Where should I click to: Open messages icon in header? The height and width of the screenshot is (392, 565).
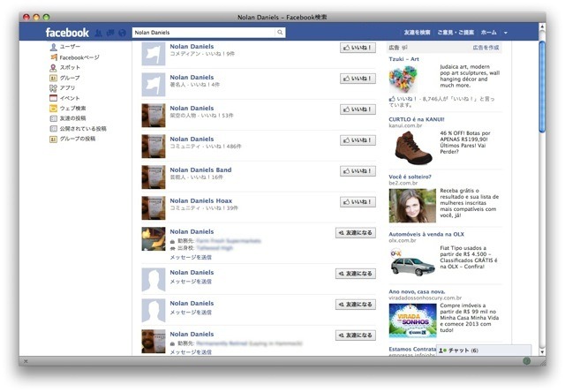[x=110, y=33]
